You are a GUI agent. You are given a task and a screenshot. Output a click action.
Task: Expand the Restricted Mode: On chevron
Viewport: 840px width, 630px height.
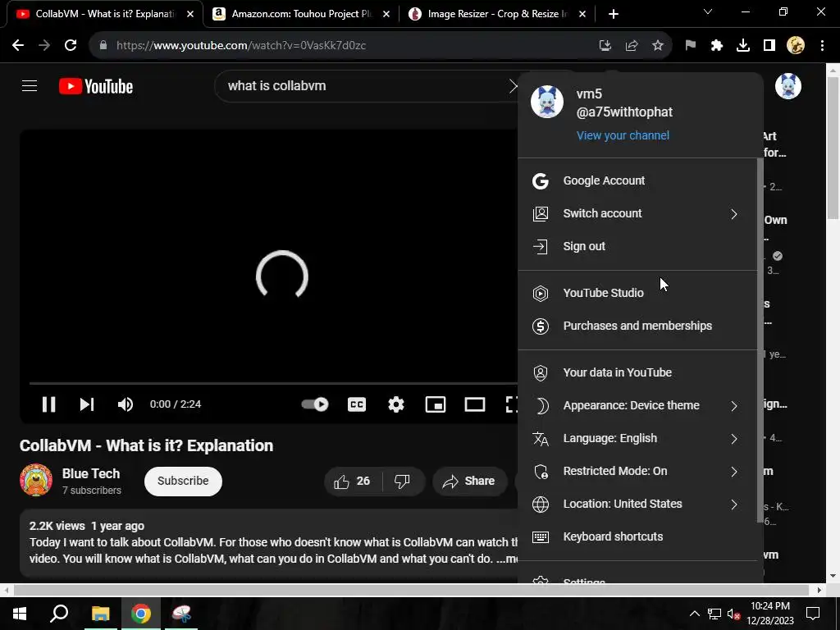click(733, 472)
